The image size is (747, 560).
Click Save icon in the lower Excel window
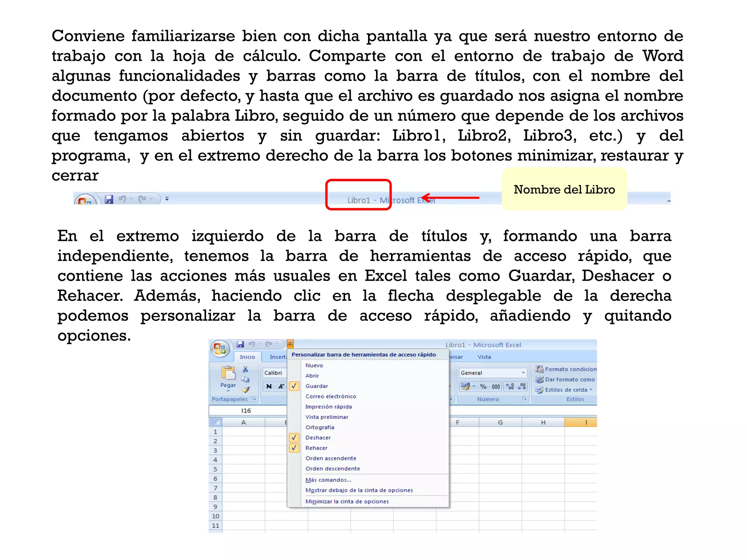coord(240,344)
